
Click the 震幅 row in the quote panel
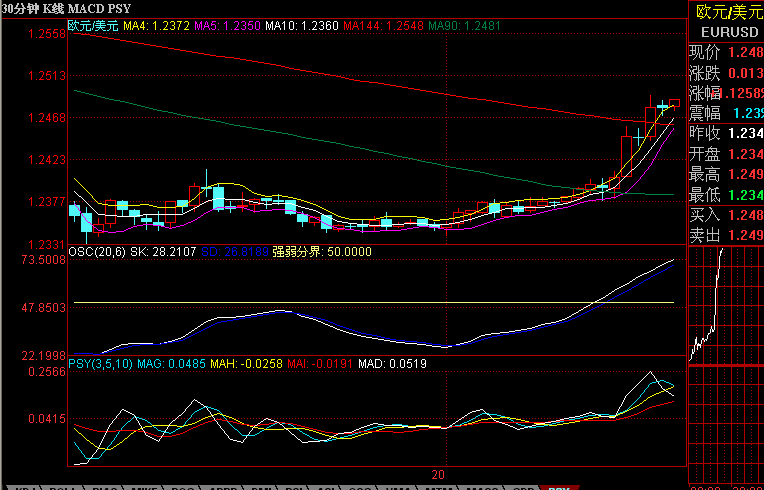[726, 113]
